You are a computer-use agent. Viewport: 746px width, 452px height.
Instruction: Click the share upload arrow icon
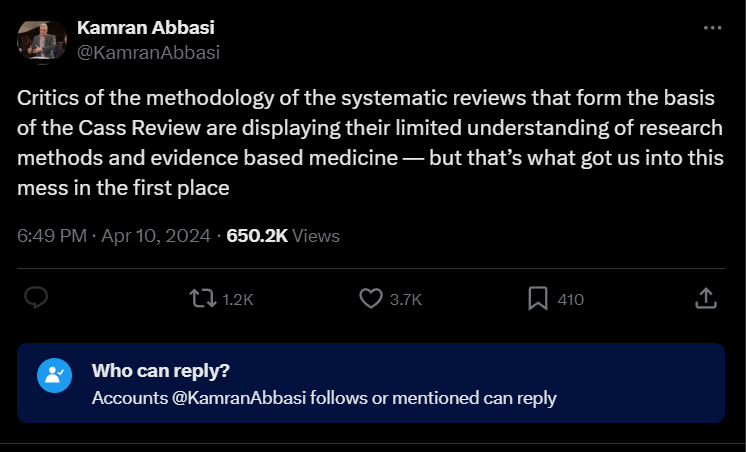coord(704,298)
